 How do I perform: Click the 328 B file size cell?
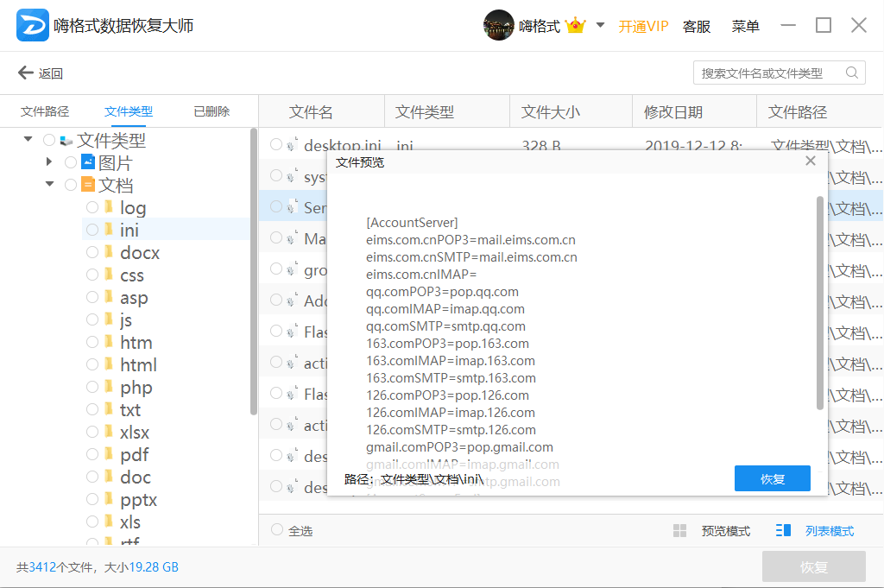pyautogui.click(x=541, y=146)
